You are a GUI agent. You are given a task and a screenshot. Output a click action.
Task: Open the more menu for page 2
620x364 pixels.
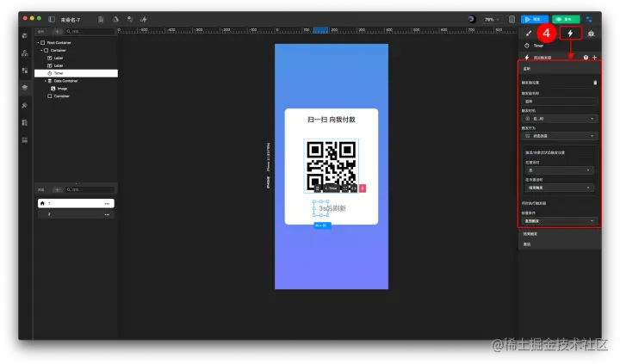coord(107,214)
